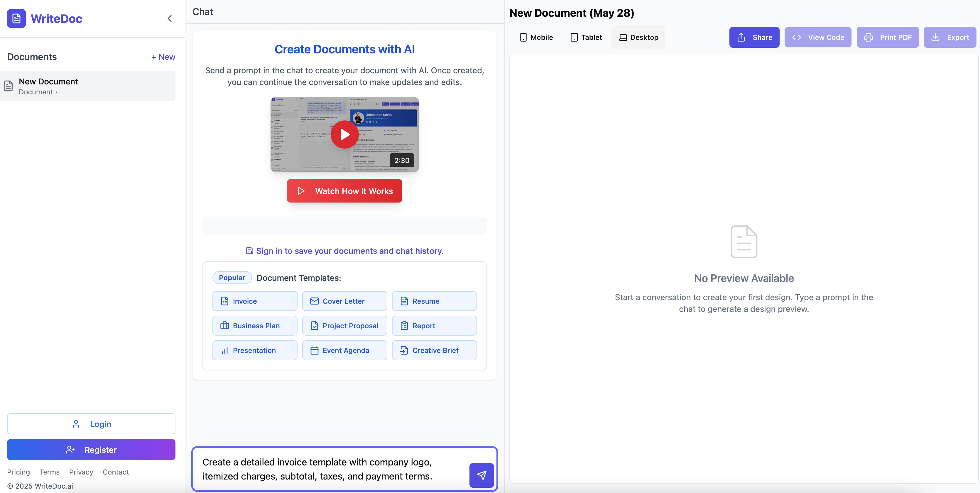The image size is (980, 493).
Task: Collapse the sidebar with the chevron arrow
Action: point(170,18)
